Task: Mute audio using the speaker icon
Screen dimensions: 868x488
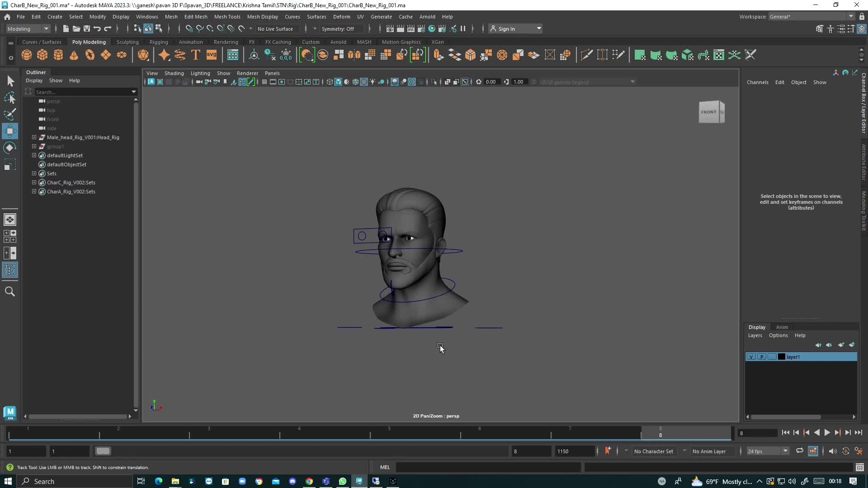Action: 833,451
